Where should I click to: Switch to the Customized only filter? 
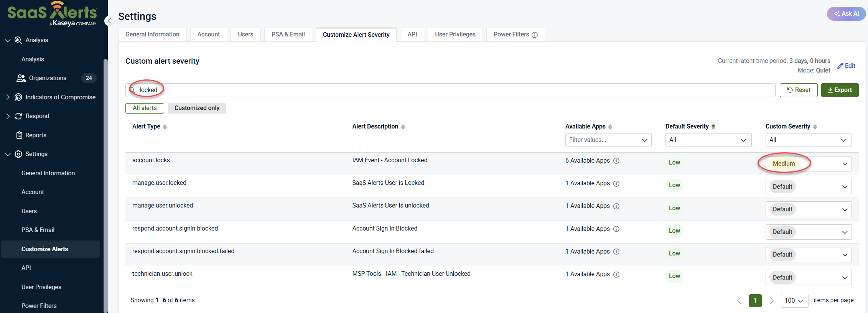(197, 108)
